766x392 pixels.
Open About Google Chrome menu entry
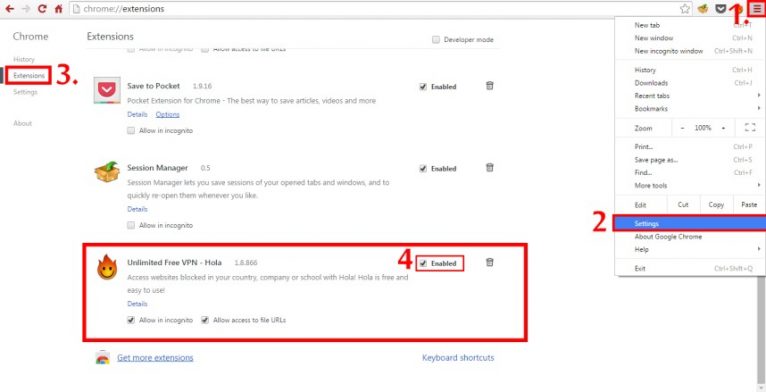[x=690, y=237]
